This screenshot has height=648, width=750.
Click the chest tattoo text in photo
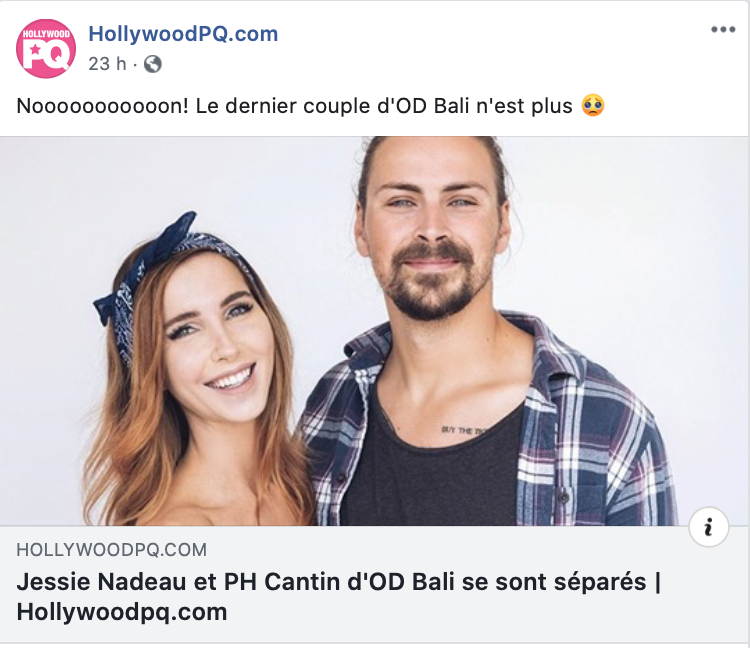[x=463, y=431]
